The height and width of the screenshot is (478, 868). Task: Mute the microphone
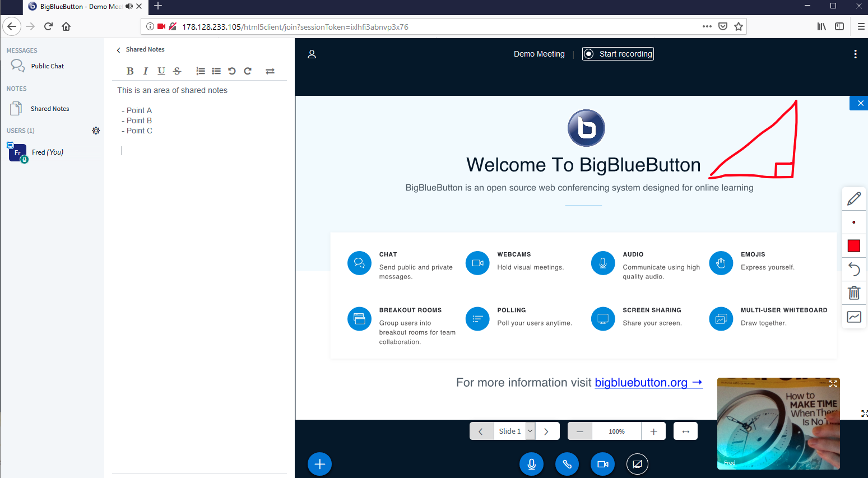pos(532,464)
